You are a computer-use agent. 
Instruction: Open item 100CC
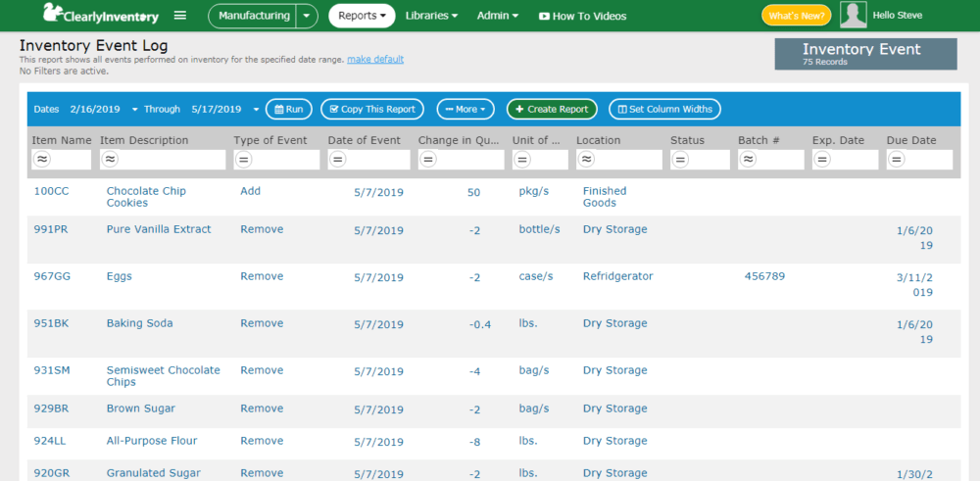click(x=51, y=191)
